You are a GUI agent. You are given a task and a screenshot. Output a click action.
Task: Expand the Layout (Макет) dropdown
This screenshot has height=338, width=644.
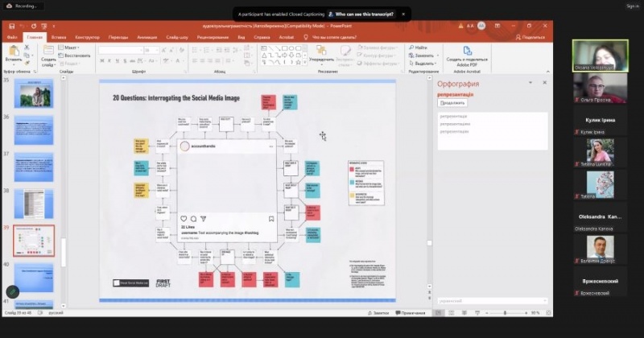tap(71, 47)
